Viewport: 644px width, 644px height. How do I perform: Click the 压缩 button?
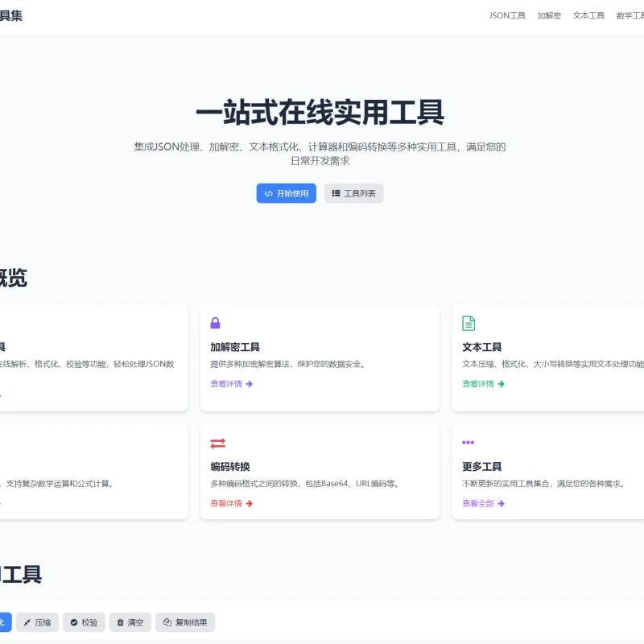[x=37, y=622]
